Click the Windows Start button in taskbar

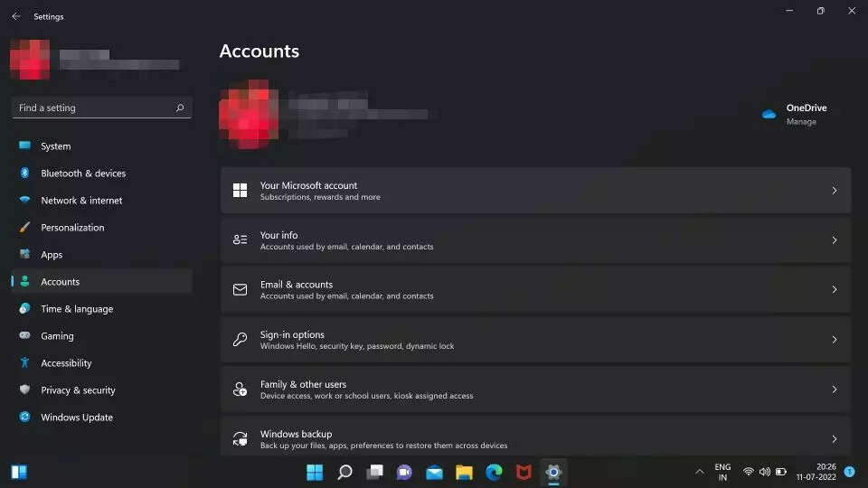tap(315, 472)
